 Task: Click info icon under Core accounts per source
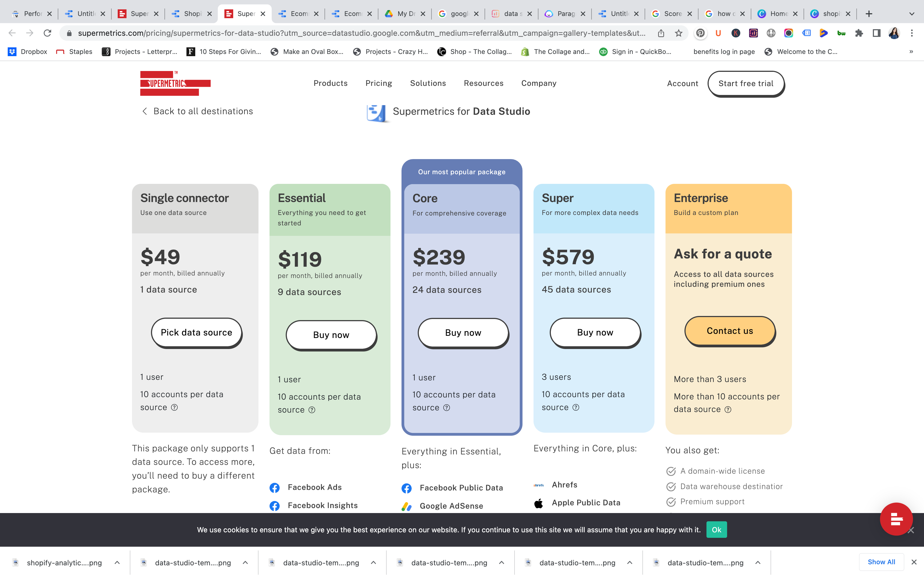(x=447, y=408)
